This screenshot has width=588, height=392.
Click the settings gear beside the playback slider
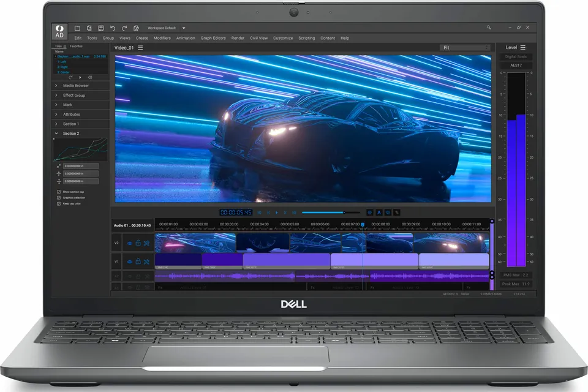[370, 213]
